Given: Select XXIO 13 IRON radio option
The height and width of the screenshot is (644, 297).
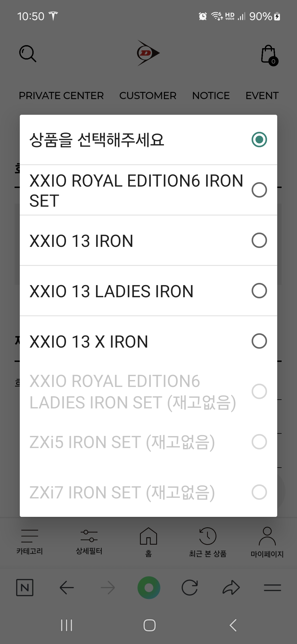Looking at the screenshot, I should pos(259,241).
